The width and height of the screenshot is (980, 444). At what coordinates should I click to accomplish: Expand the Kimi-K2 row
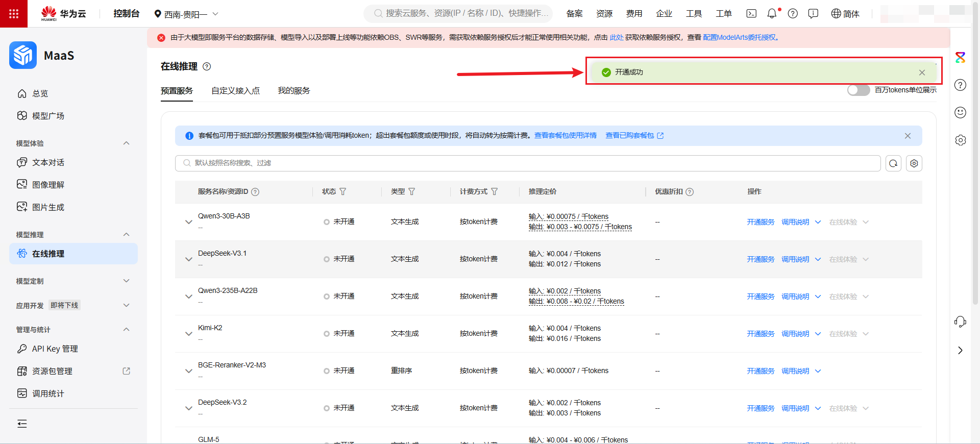[188, 334]
